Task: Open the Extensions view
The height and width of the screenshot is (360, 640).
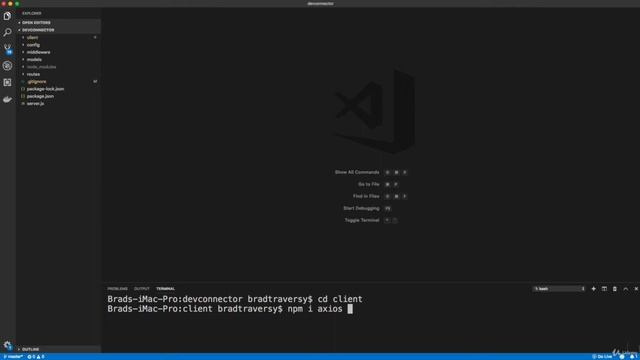Action: coord(7,82)
